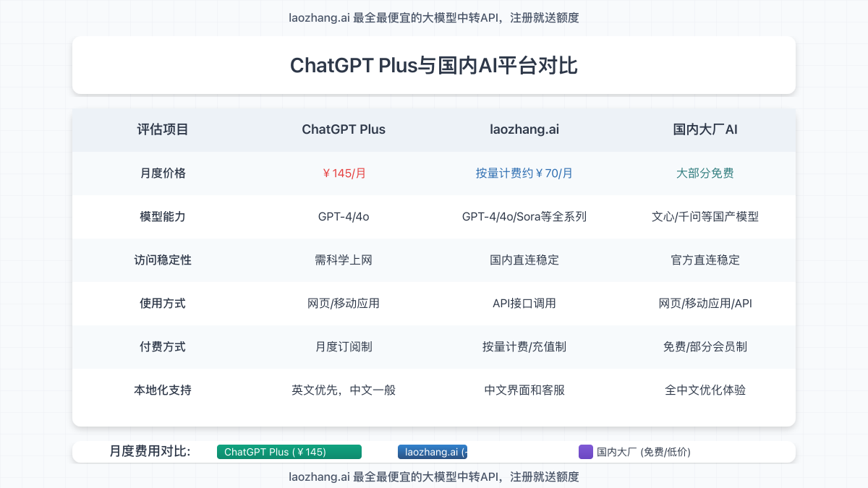Click the blue '按量计费约¥70/月' cell
The width and height of the screenshot is (868, 488).
click(524, 174)
